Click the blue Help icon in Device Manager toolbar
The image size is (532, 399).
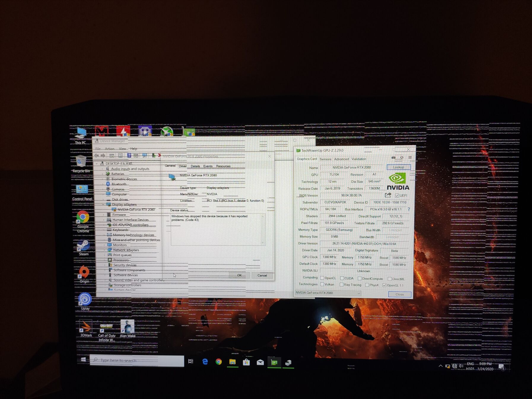point(129,155)
